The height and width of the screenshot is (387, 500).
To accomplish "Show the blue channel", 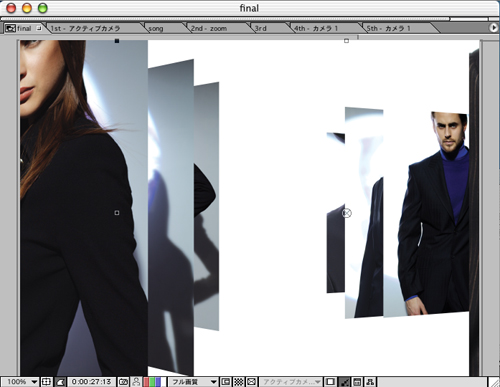I will coord(158,382).
